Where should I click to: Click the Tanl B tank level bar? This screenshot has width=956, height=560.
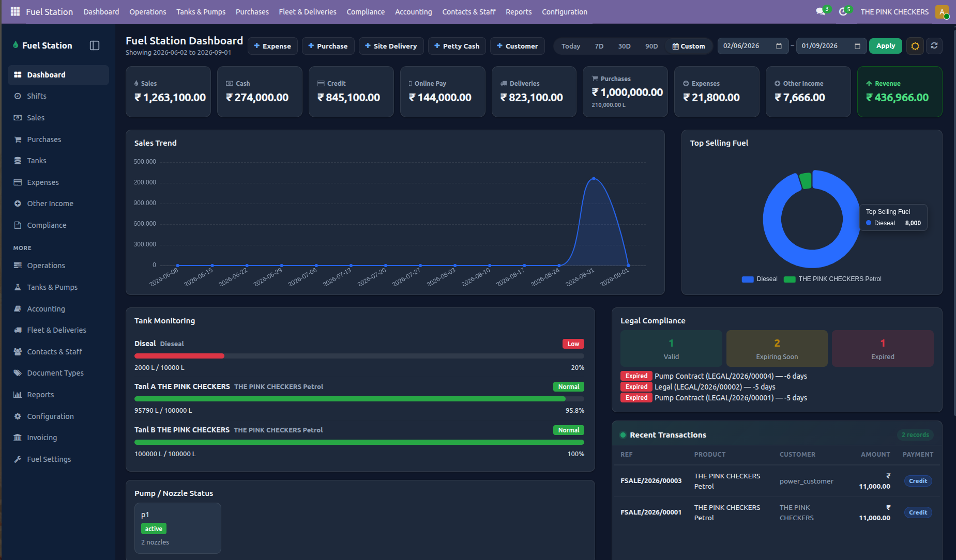tap(359, 442)
